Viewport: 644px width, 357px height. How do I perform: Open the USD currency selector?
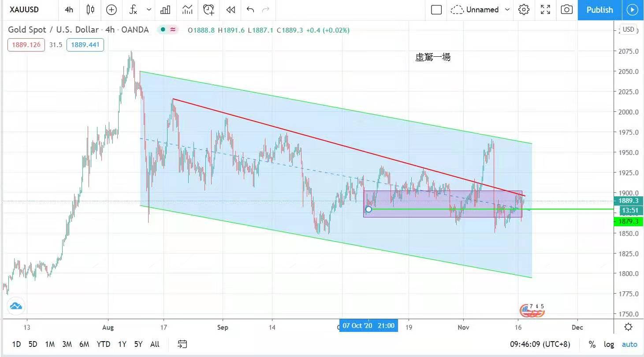pos(628,29)
